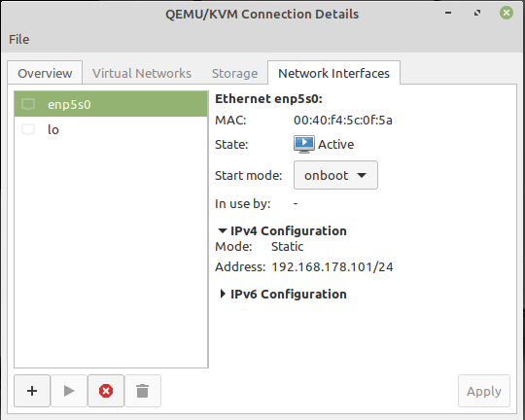
Task: Select the Network Interfaces tab
Action: [x=333, y=73]
